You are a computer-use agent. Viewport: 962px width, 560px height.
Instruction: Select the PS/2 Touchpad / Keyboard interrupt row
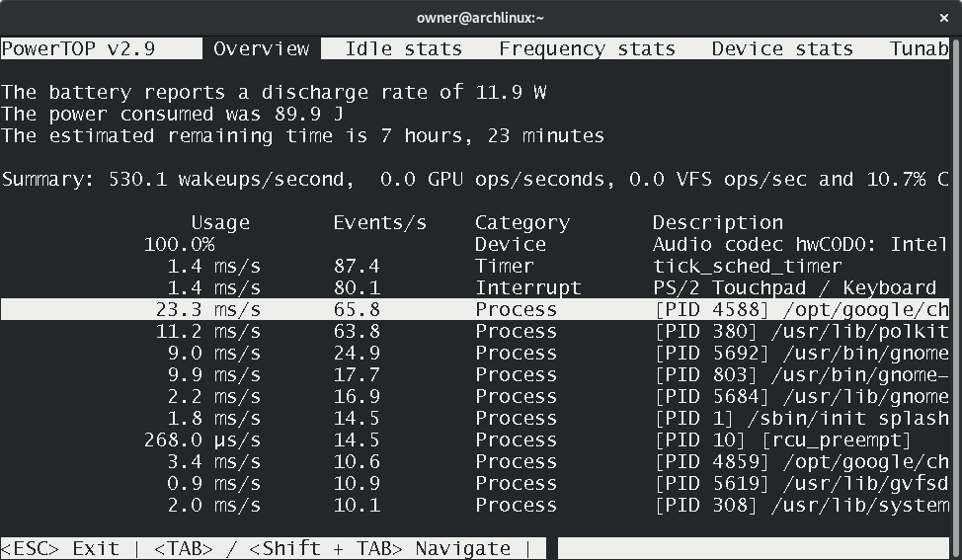click(x=475, y=287)
